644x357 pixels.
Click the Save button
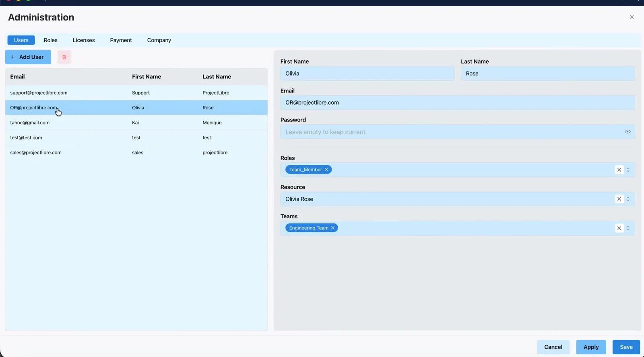point(626,347)
